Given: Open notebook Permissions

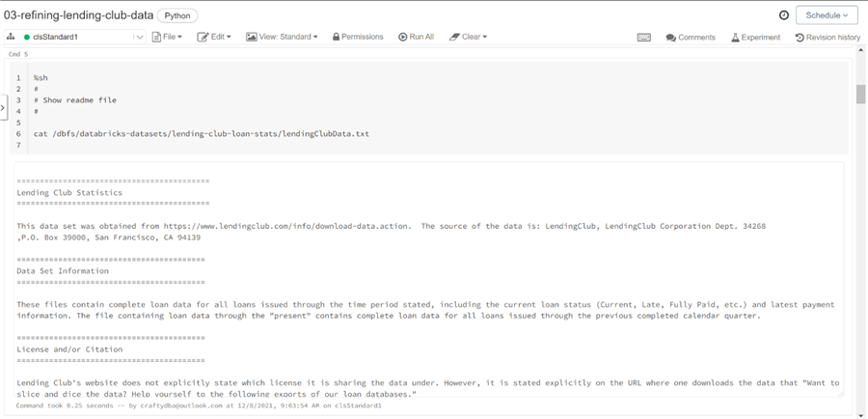Looking at the screenshot, I should tap(358, 37).
